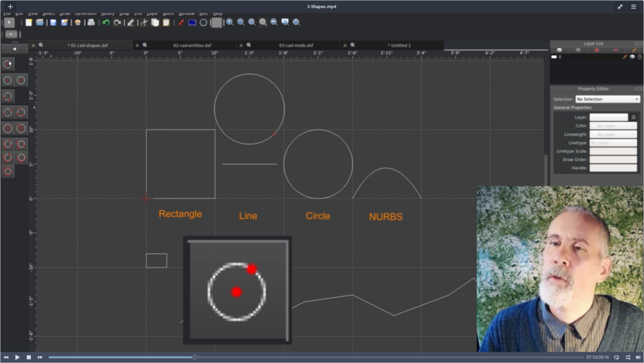
Task: Click the Window Zoom magnifier icon
Action: 285,22
